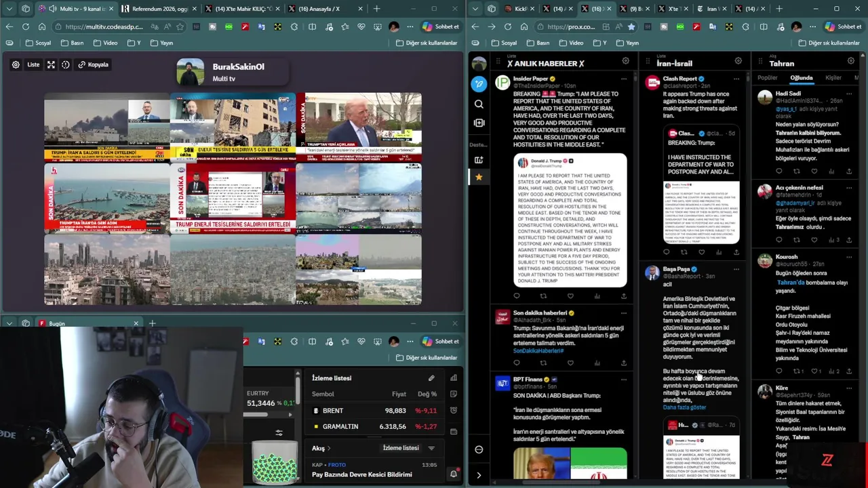
Task: Open sliders settings icon above the jar
Action: tap(279, 432)
